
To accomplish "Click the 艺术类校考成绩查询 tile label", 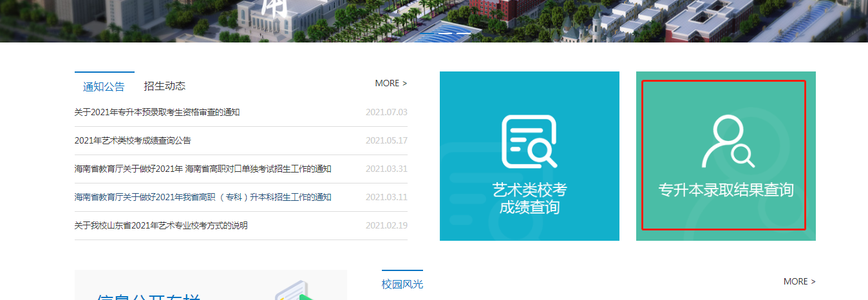I will pos(529,198).
